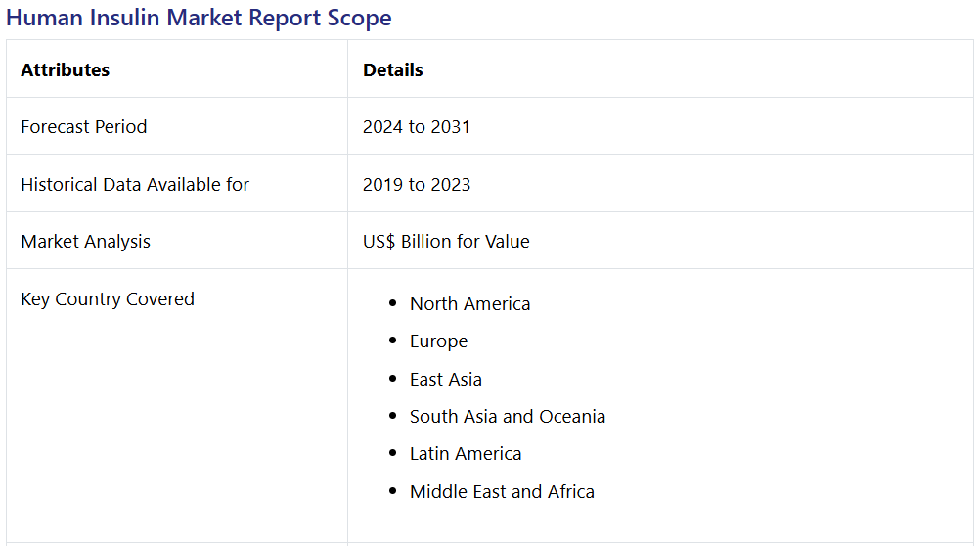
Task: Select Middle East and Africa entry
Action: [502, 491]
